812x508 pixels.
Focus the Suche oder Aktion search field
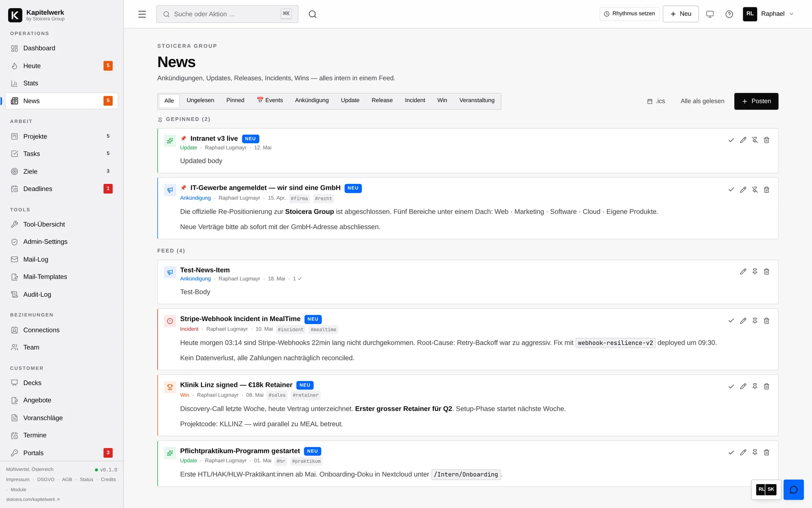[227, 14]
